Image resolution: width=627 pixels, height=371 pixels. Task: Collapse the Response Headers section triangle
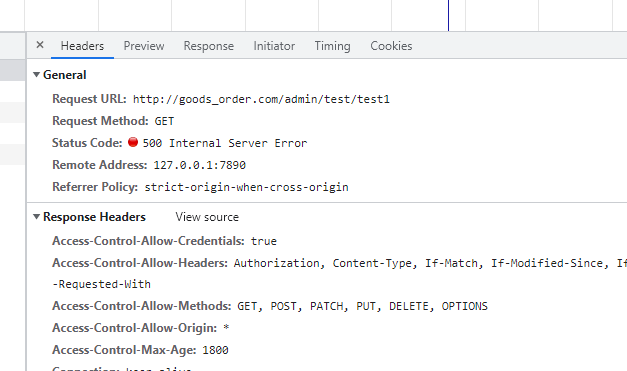click(x=36, y=217)
